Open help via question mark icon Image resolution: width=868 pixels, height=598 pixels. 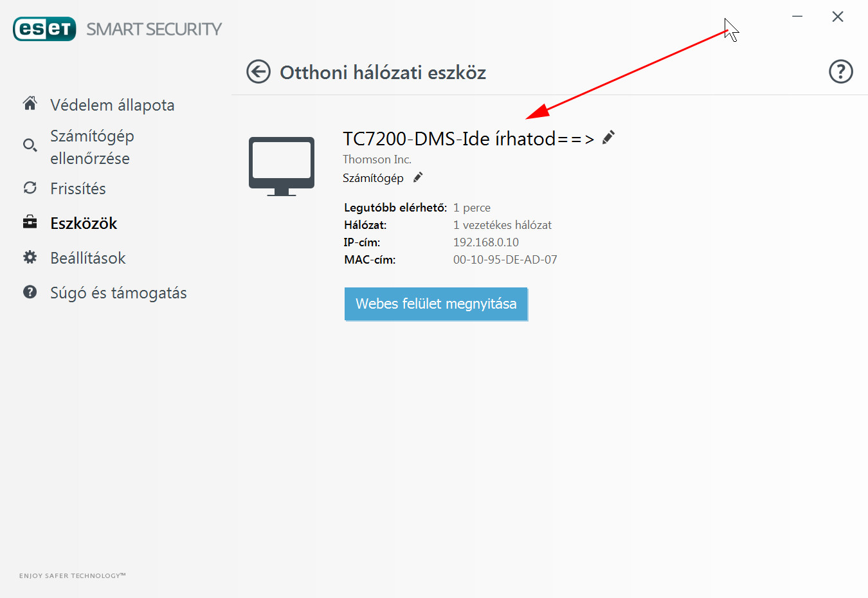pos(840,71)
